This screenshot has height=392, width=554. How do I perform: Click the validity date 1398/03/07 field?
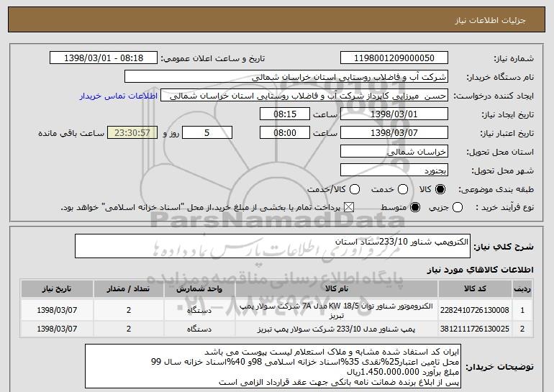[394, 133]
